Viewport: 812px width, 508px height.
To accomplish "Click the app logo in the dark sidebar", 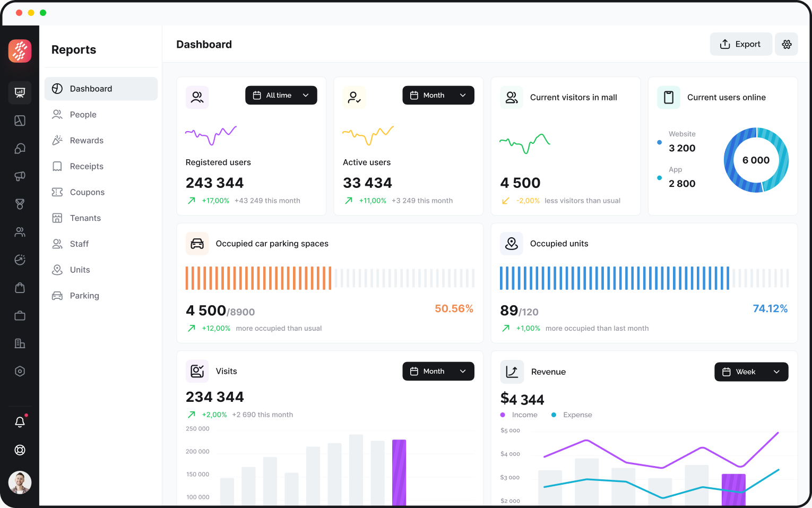I will pos(20,51).
